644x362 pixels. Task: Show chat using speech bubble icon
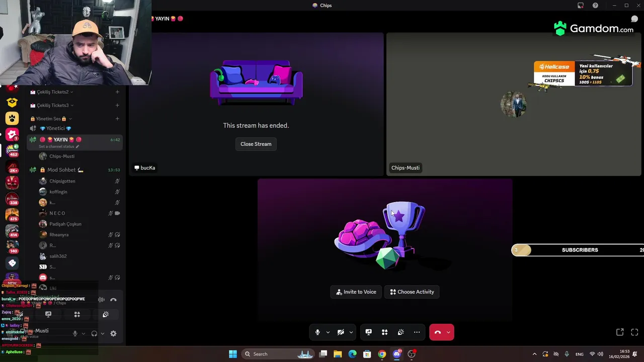[634, 19]
